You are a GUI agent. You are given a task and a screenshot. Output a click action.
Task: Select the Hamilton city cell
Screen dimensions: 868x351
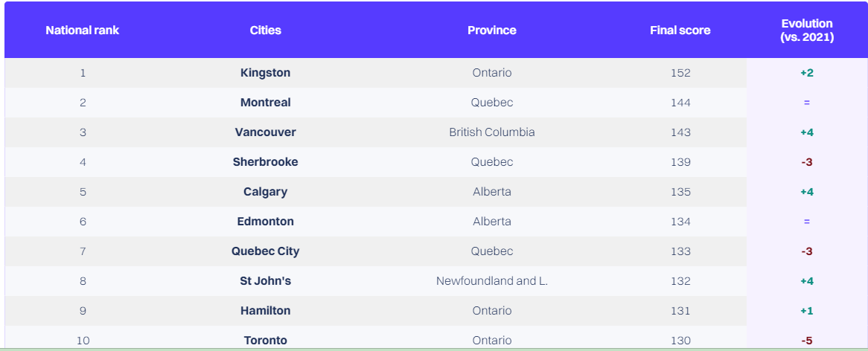(x=266, y=311)
